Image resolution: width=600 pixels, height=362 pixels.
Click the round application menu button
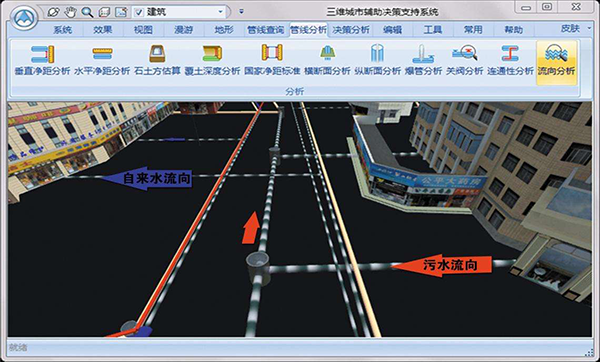coord(24,18)
